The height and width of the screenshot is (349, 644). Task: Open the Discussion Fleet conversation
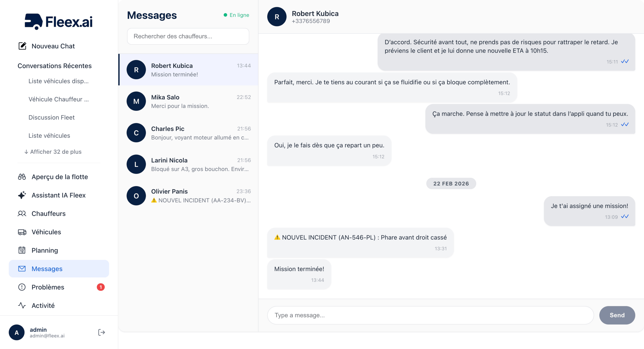[x=52, y=117]
